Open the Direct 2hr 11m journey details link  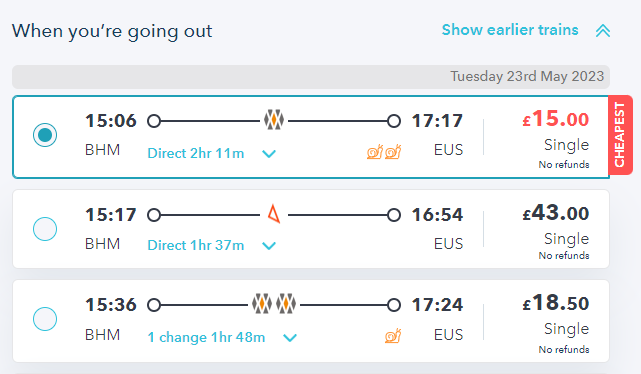click(196, 153)
